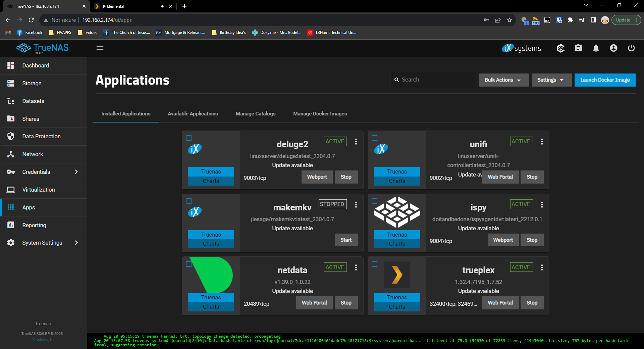
Task: Open netdata Web Portal
Action: [x=314, y=303]
